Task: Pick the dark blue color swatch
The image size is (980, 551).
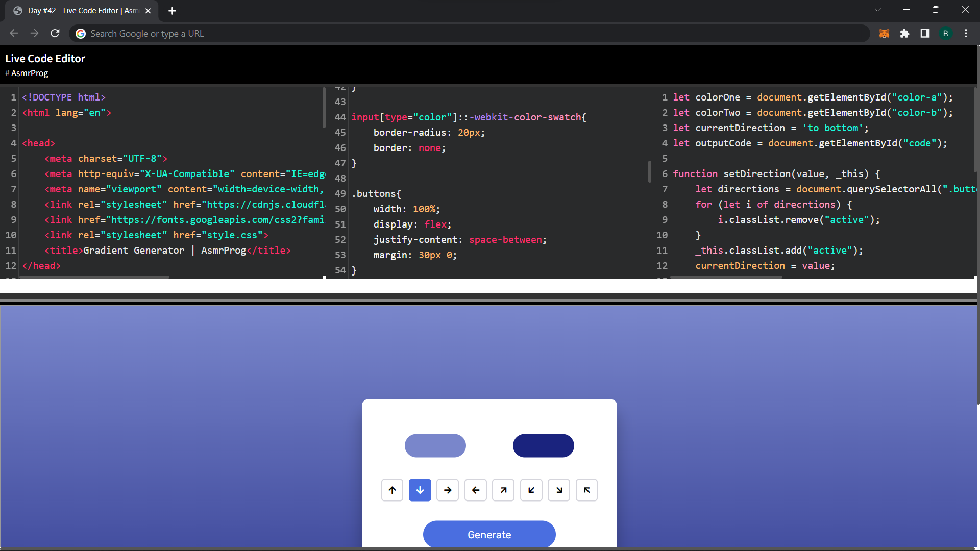Action: (543, 445)
